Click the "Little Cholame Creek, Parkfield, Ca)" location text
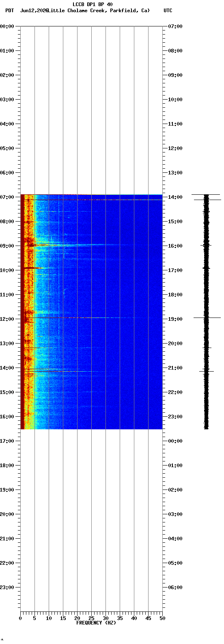224x644 pixels. coord(99,11)
